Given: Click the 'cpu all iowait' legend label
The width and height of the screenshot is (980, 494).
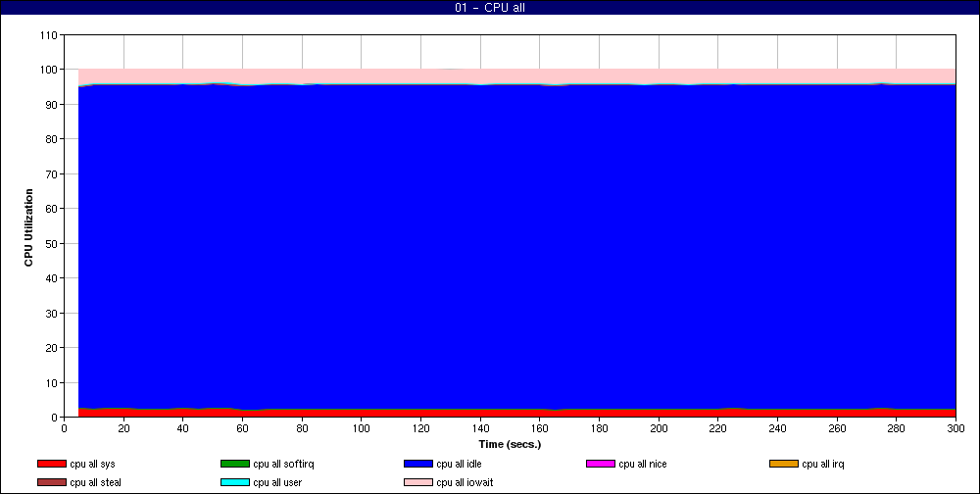Looking at the screenshot, I should coord(465,482).
